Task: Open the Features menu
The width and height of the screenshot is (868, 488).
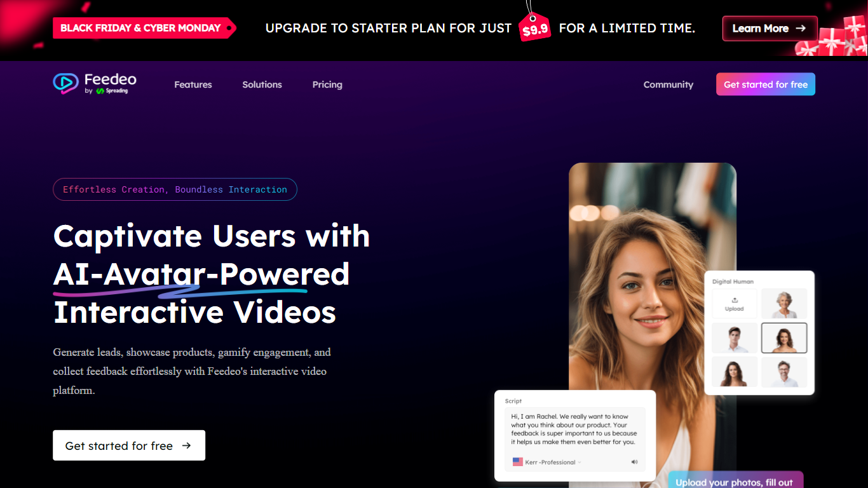Action: point(193,85)
